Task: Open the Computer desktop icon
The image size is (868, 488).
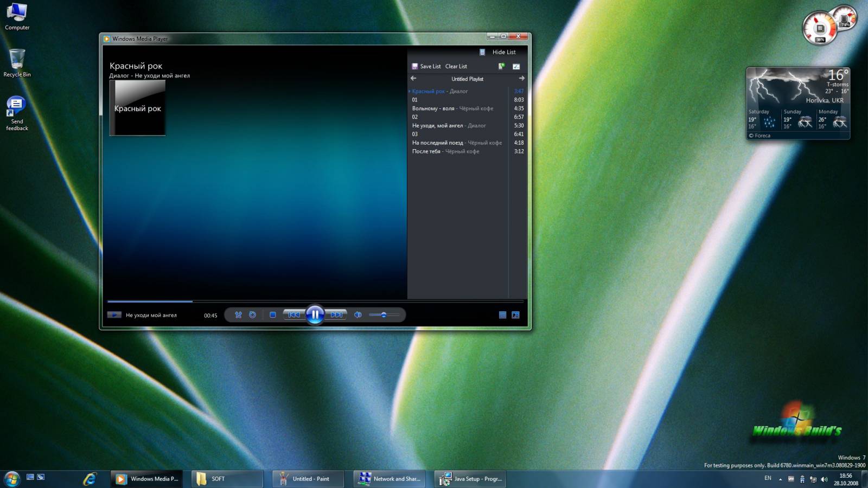Action: click(x=17, y=16)
